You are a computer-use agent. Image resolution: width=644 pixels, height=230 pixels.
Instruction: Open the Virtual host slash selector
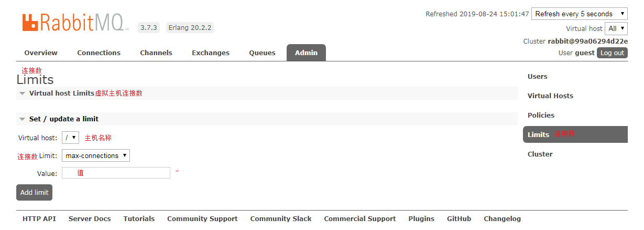pos(70,138)
